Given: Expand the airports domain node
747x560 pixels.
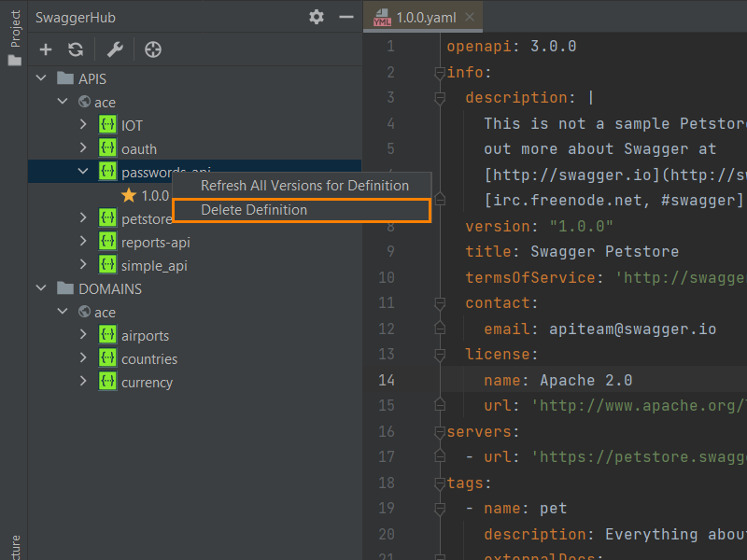Looking at the screenshot, I should 83,335.
